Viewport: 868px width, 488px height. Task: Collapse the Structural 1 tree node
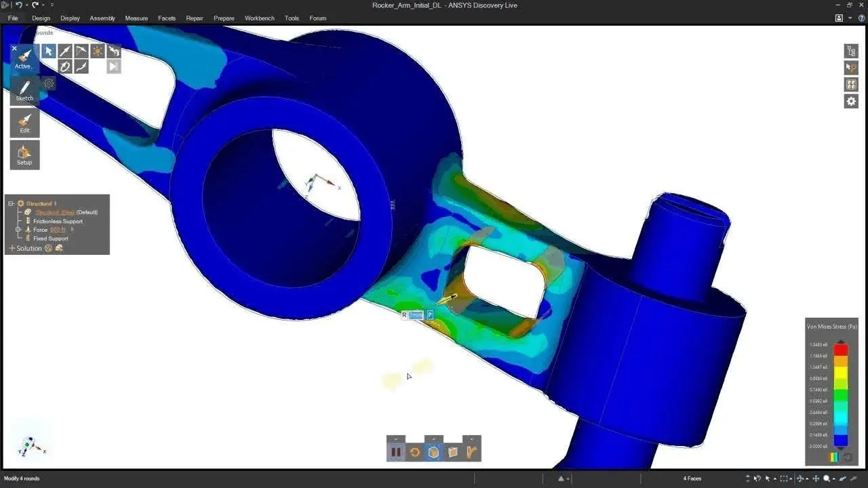pyautogui.click(x=12, y=203)
